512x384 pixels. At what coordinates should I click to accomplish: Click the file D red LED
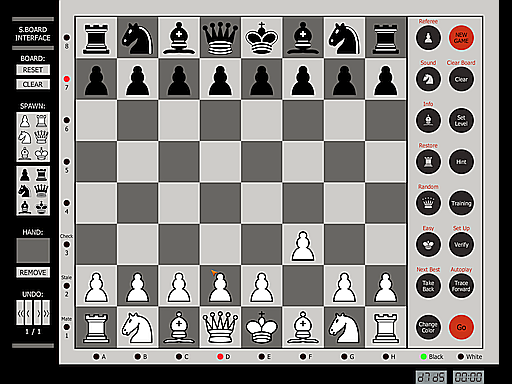(220, 357)
